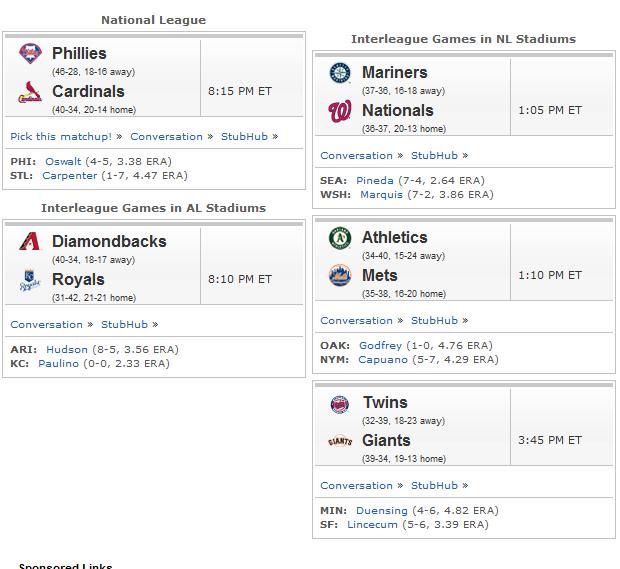Open the Mariners compass logo
Viewport: 620px width, 569px height.
point(340,73)
